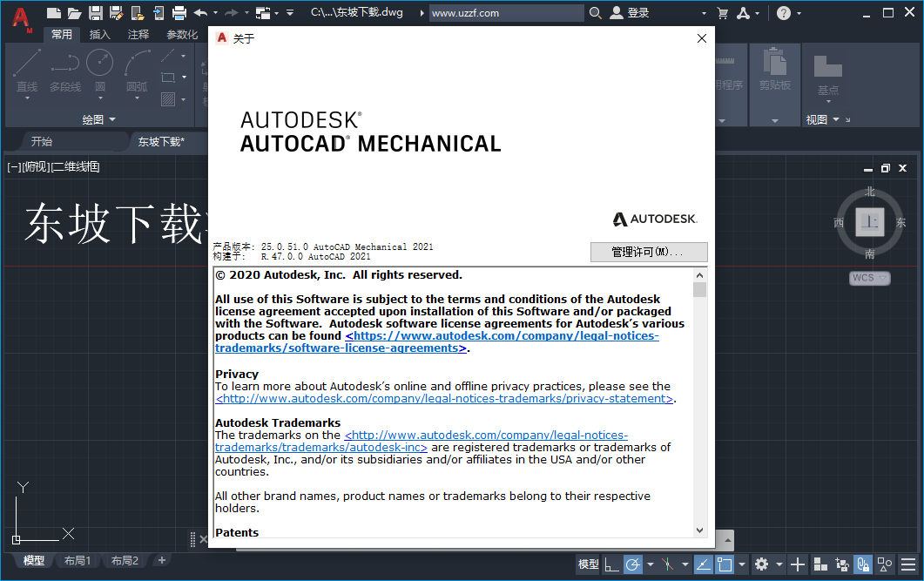Open workspace settings gear in status bar
This screenshot has width=924, height=581.
point(761,564)
